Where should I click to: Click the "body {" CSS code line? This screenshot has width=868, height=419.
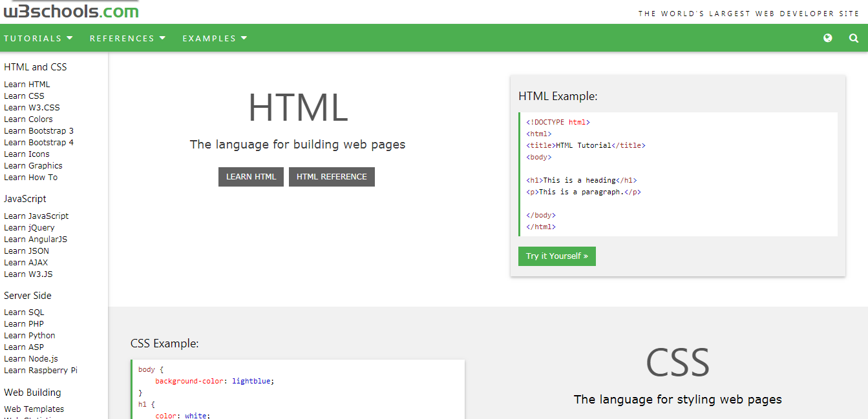[151, 369]
